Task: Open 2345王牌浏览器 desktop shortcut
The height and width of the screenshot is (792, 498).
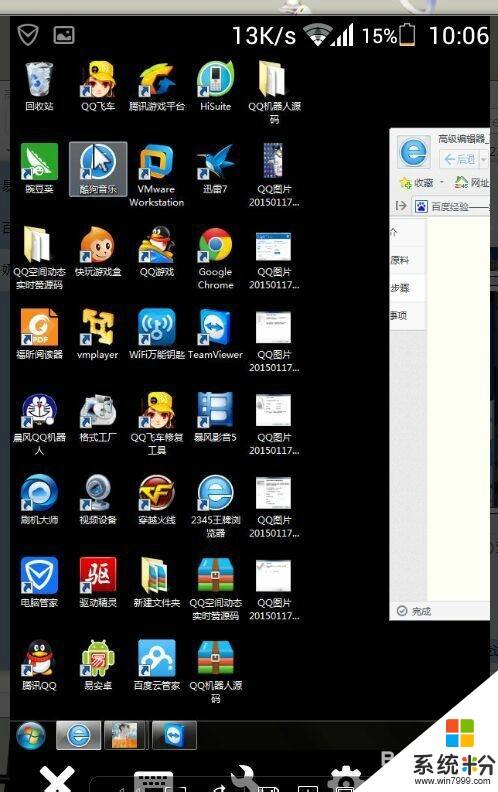Action: tap(215, 506)
